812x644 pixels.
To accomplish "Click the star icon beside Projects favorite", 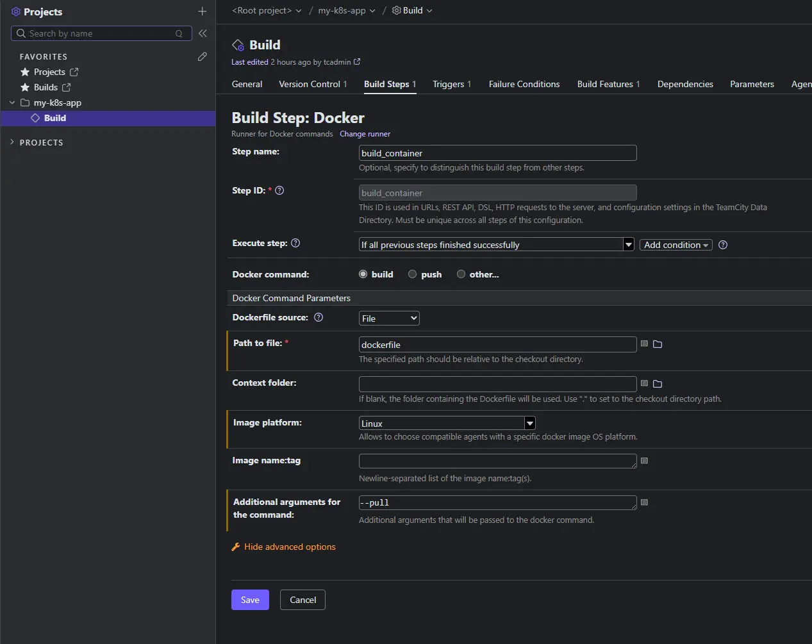I will click(25, 72).
